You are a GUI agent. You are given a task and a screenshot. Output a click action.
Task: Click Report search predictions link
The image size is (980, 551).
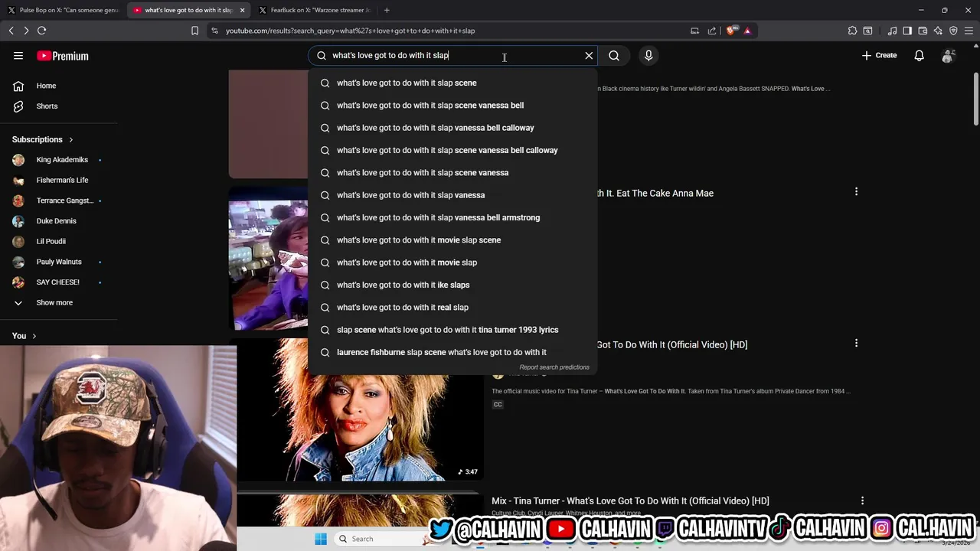(554, 367)
